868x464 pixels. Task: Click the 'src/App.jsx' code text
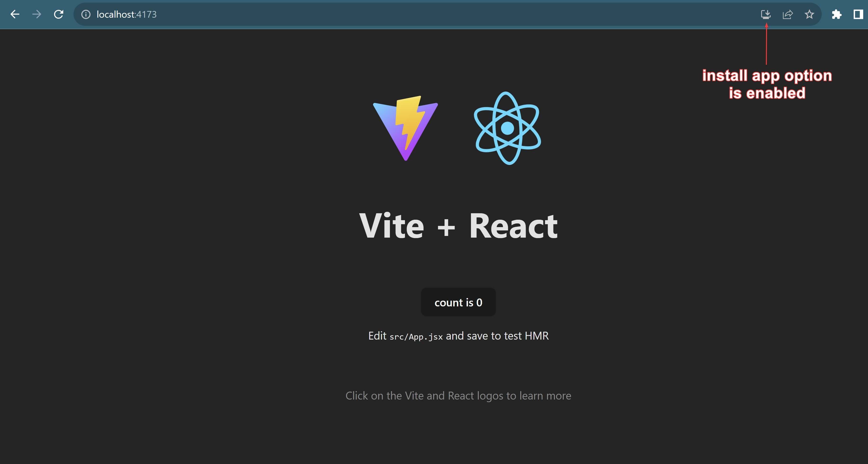(416, 336)
